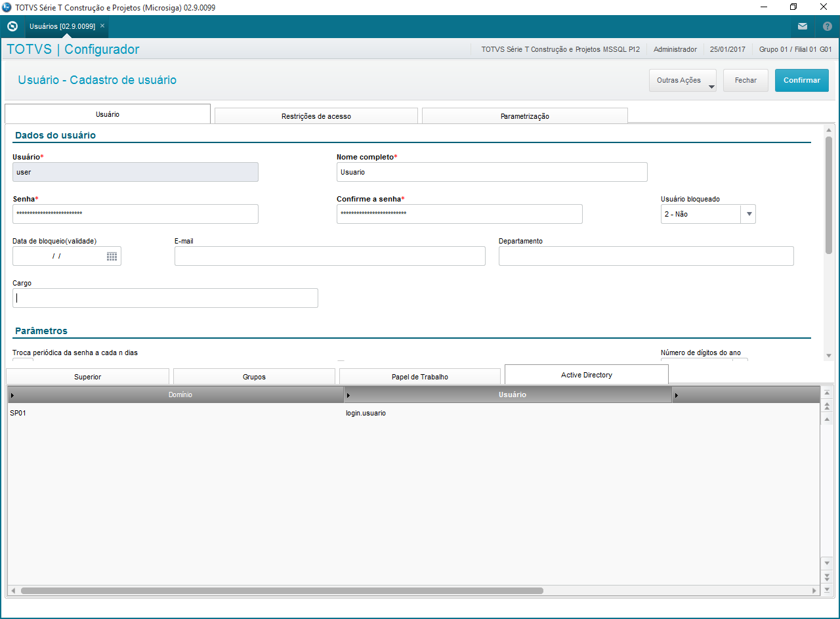
Task: Click the form scrollbar down arrow
Action: pos(829,355)
